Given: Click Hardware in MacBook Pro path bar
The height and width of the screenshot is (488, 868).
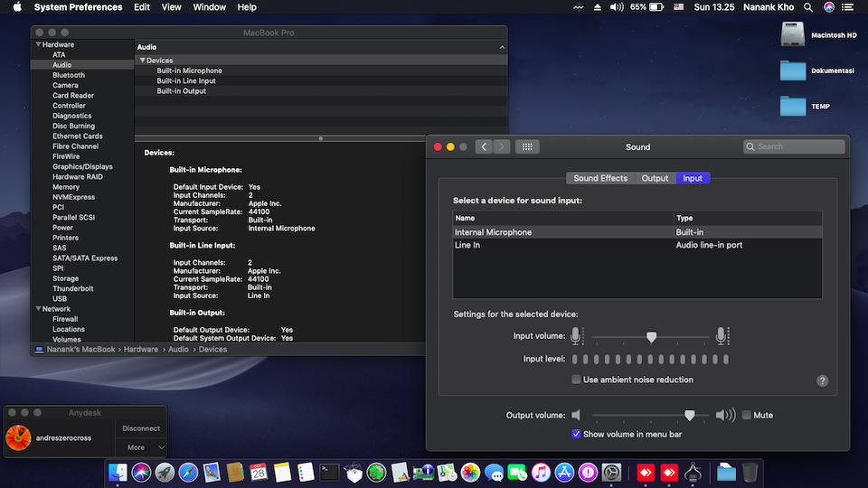Looking at the screenshot, I should (141, 350).
